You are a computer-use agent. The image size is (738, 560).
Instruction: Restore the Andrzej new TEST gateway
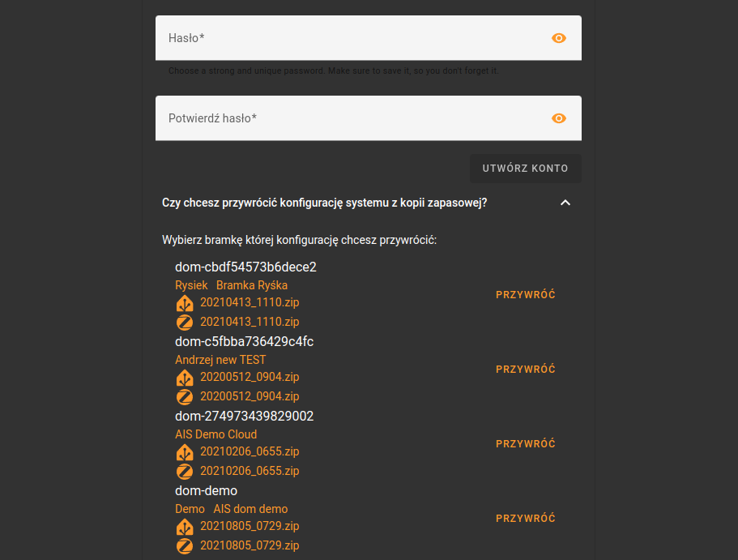point(525,370)
